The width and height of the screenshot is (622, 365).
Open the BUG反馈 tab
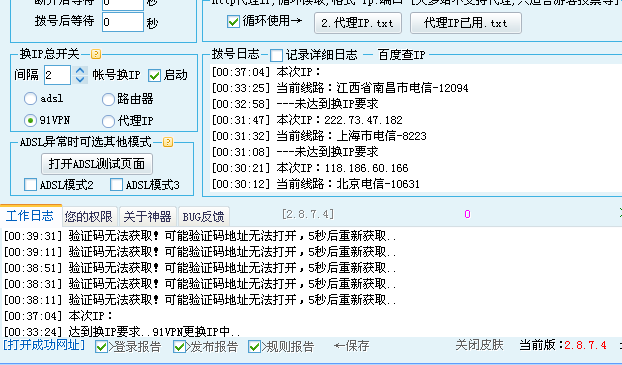tap(203, 217)
